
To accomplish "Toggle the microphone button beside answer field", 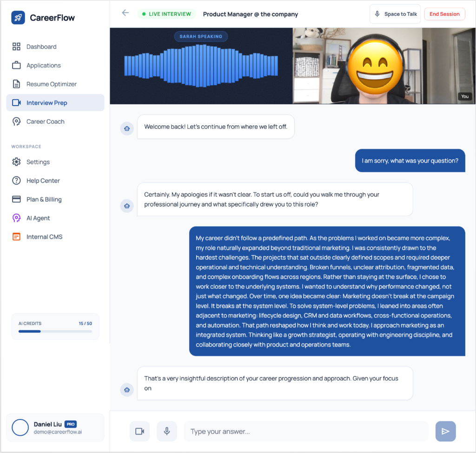I will [167, 431].
